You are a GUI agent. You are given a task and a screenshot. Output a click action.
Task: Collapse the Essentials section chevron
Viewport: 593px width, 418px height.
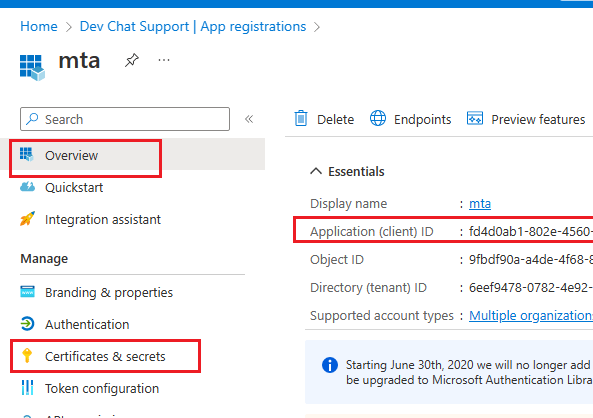[x=316, y=171]
